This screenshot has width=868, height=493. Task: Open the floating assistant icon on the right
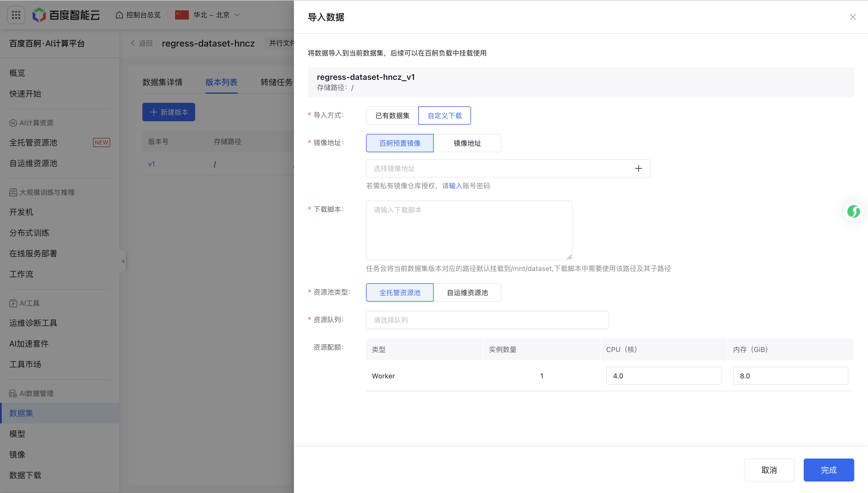(x=854, y=211)
